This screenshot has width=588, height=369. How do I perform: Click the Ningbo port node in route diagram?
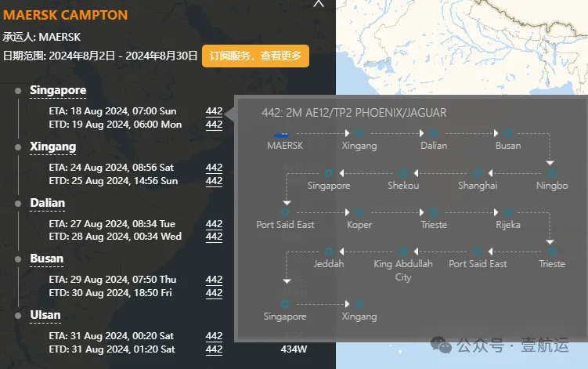(x=552, y=173)
